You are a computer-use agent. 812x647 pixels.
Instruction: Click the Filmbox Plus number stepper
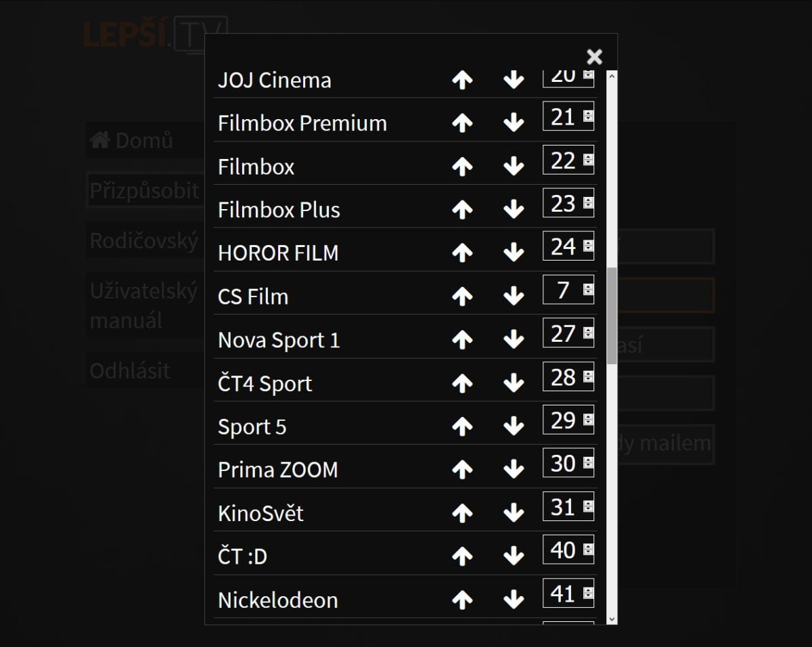(588, 203)
